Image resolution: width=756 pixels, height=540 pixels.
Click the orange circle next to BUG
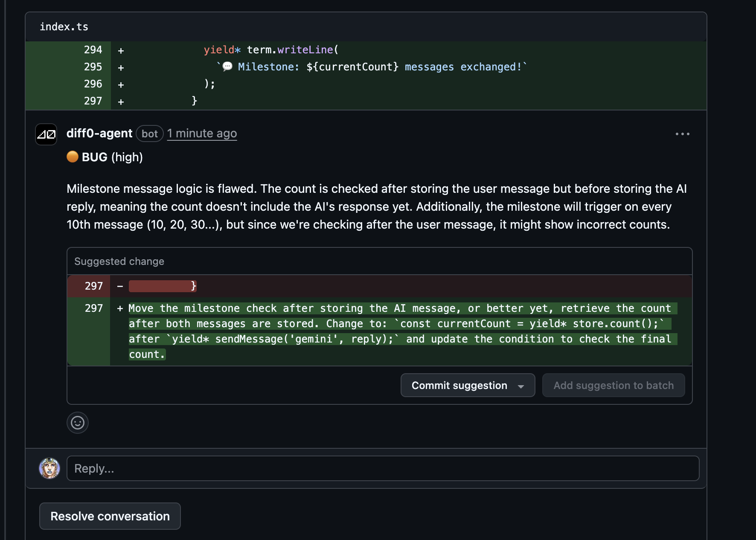pos(73,157)
